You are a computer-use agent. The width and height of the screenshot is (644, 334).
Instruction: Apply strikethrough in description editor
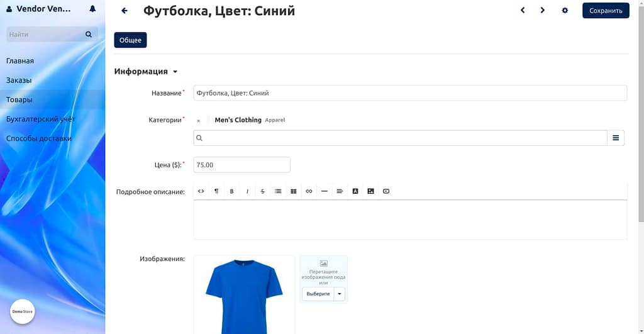pos(262,191)
